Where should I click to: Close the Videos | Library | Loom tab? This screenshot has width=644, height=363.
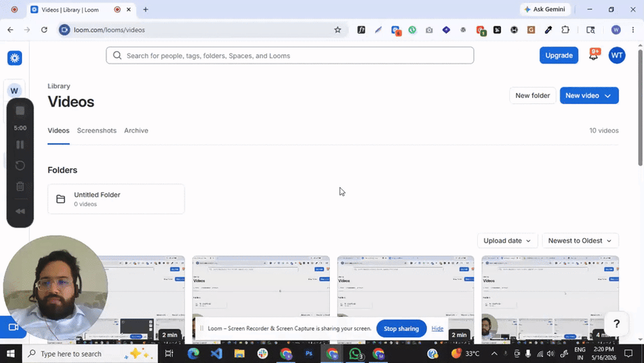[x=129, y=10]
